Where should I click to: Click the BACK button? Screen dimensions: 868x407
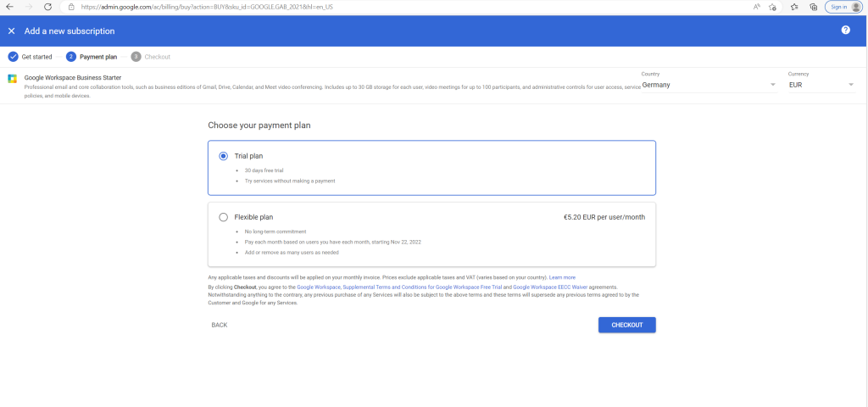click(220, 325)
